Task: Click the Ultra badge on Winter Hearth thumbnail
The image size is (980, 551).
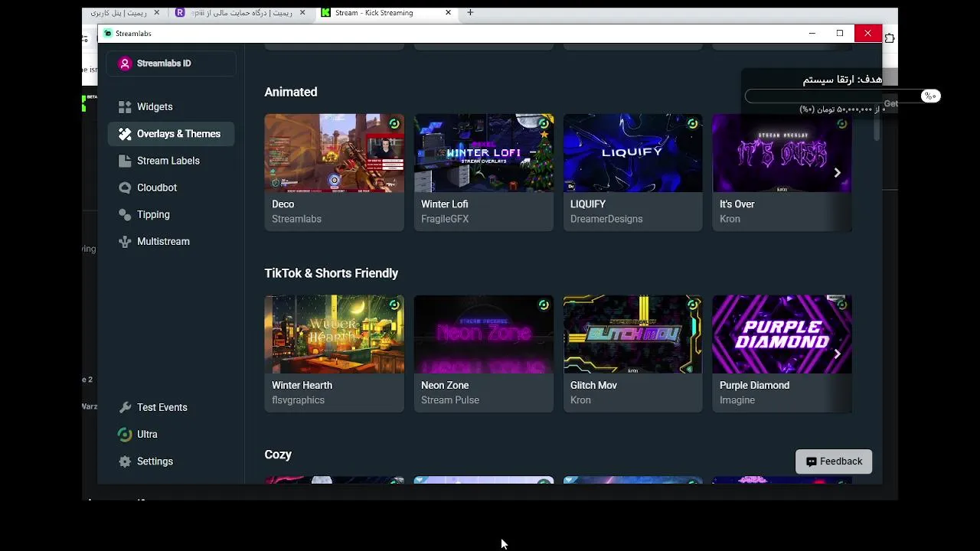Action: pyautogui.click(x=394, y=305)
